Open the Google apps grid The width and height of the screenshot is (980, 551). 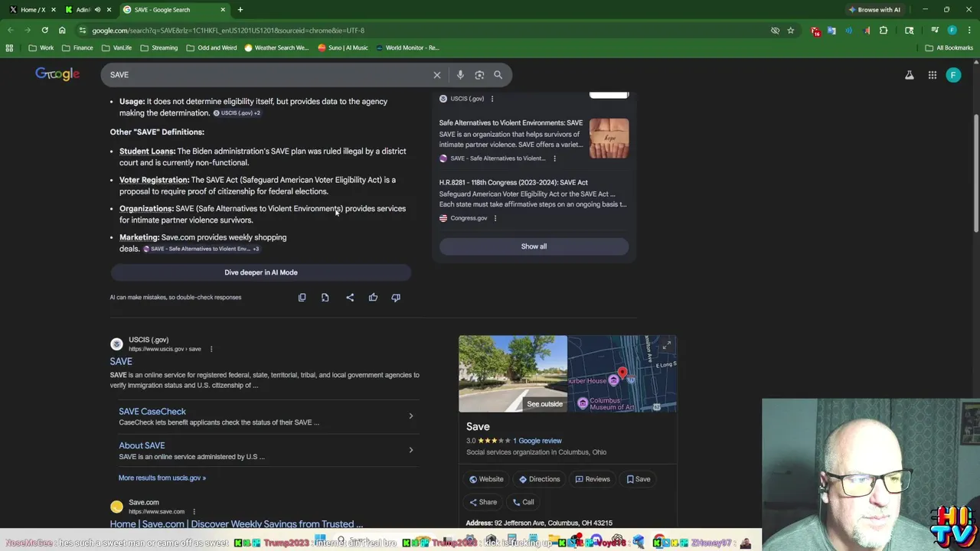(933, 75)
